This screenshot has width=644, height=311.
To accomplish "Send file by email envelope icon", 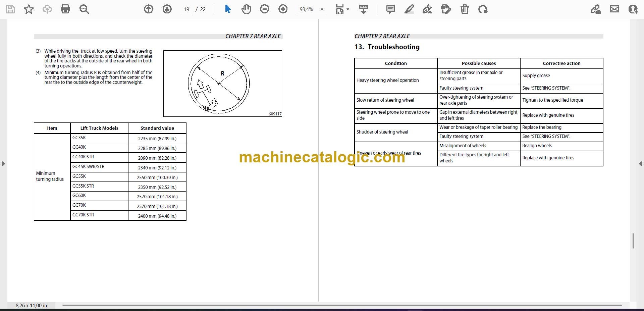I will pyautogui.click(x=614, y=9).
